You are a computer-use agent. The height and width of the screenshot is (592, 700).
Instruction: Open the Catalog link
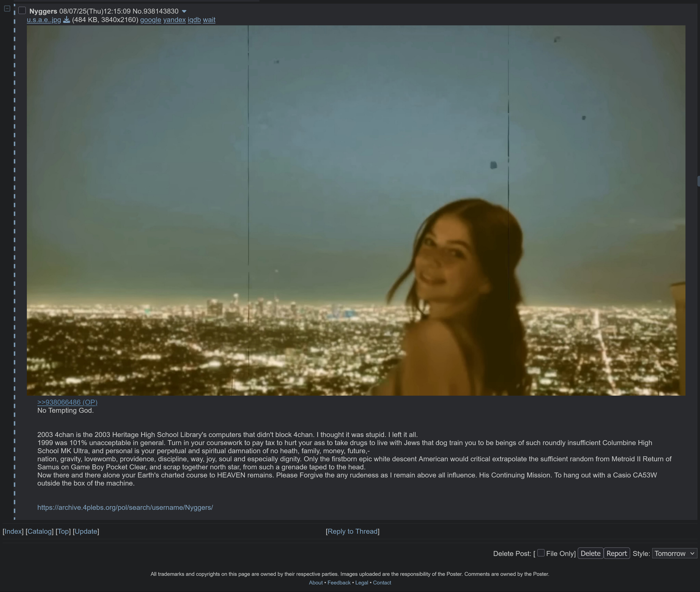[x=40, y=531]
